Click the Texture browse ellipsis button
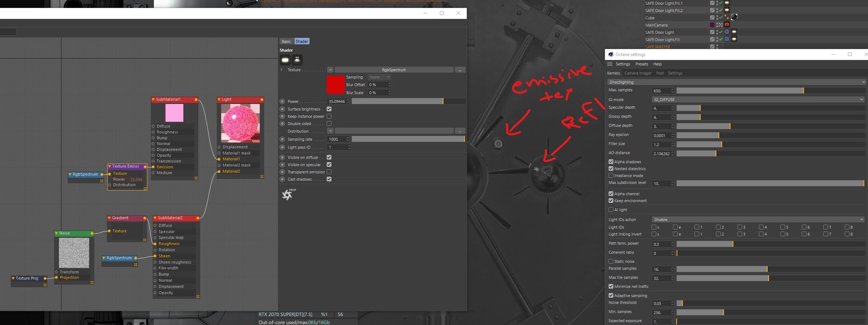Image resolution: width=868 pixels, height=325 pixels. pyautogui.click(x=460, y=70)
